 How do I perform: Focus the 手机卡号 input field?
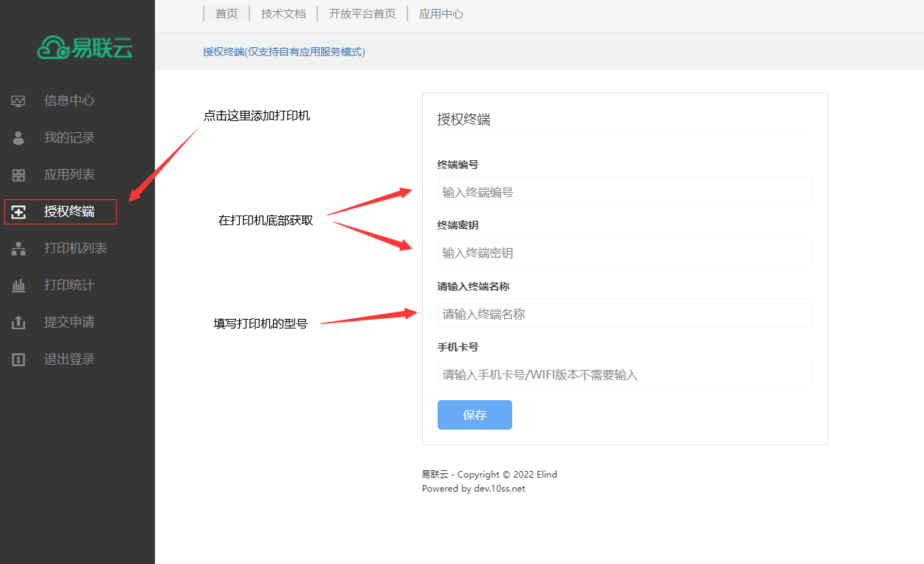point(624,374)
